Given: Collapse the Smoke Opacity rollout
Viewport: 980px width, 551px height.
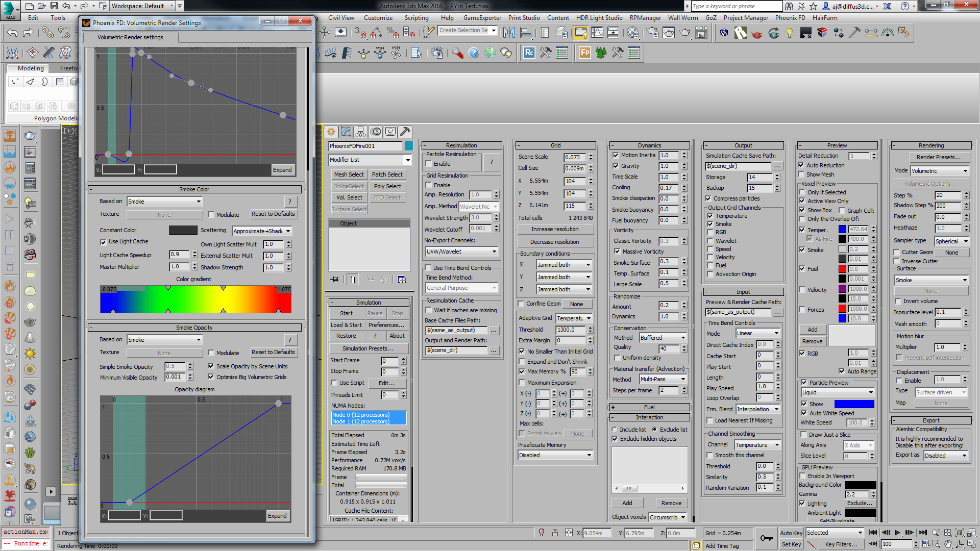Looking at the screenshot, I should click(194, 328).
